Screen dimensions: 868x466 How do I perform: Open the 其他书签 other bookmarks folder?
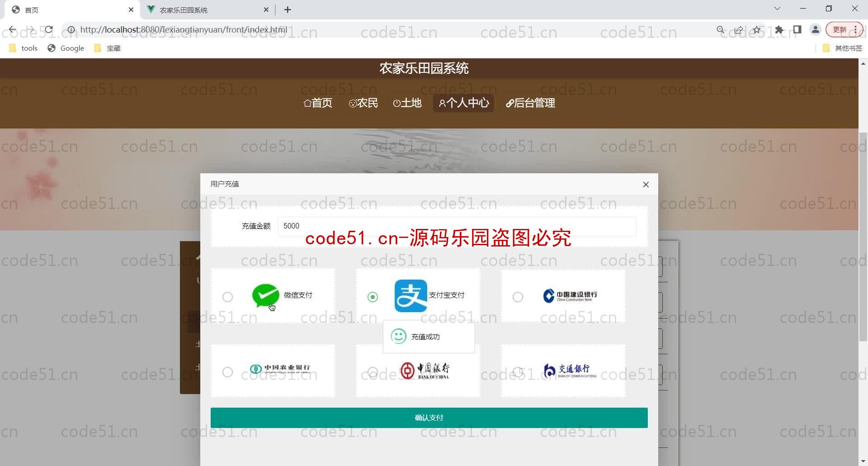(x=843, y=48)
